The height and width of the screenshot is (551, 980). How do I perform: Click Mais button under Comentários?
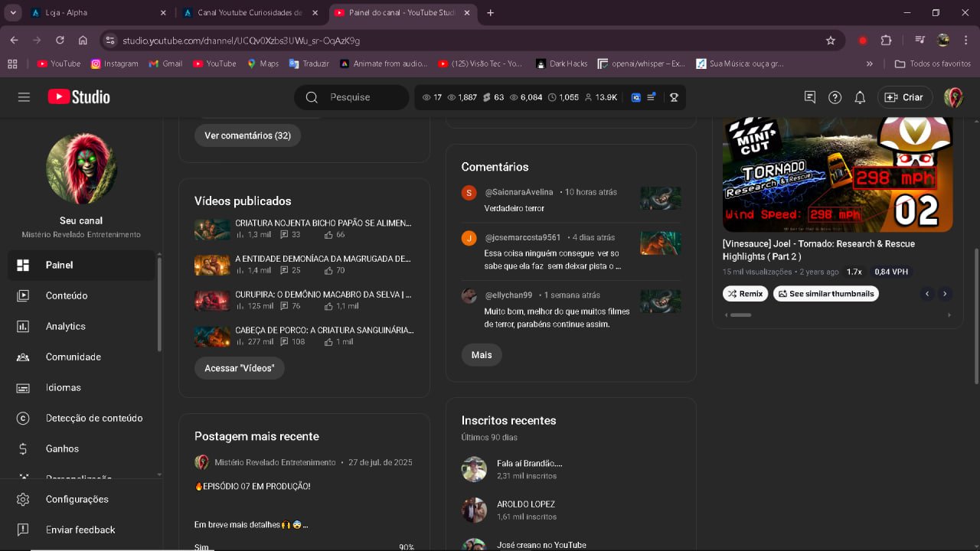click(482, 355)
